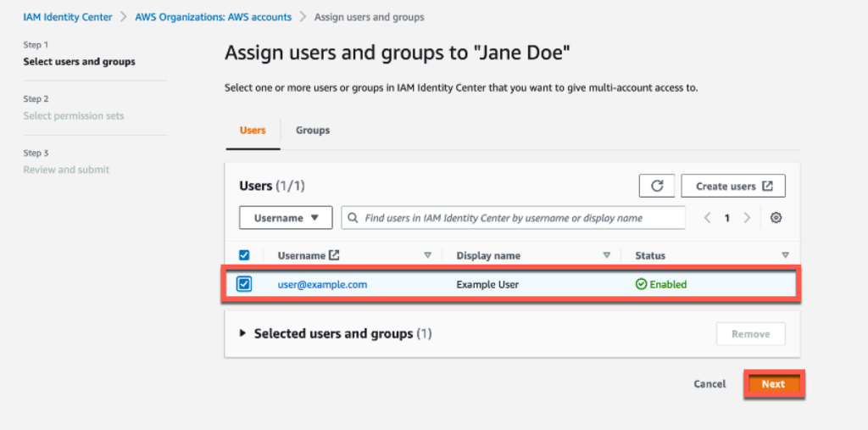Click the Enabled status check icon

[641, 284]
